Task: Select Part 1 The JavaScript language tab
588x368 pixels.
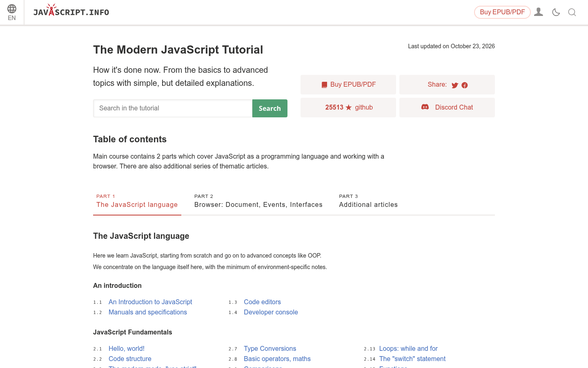Action: pyautogui.click(x=137, y=201)
